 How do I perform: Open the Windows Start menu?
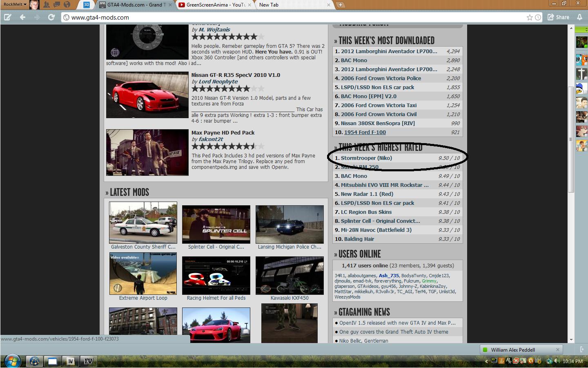pos(12,361)
